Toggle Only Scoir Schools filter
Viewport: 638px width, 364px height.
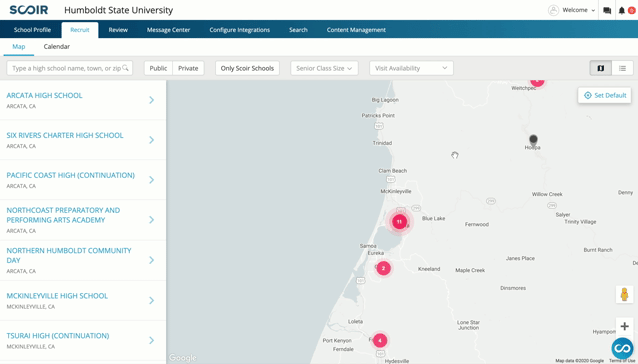247,68
